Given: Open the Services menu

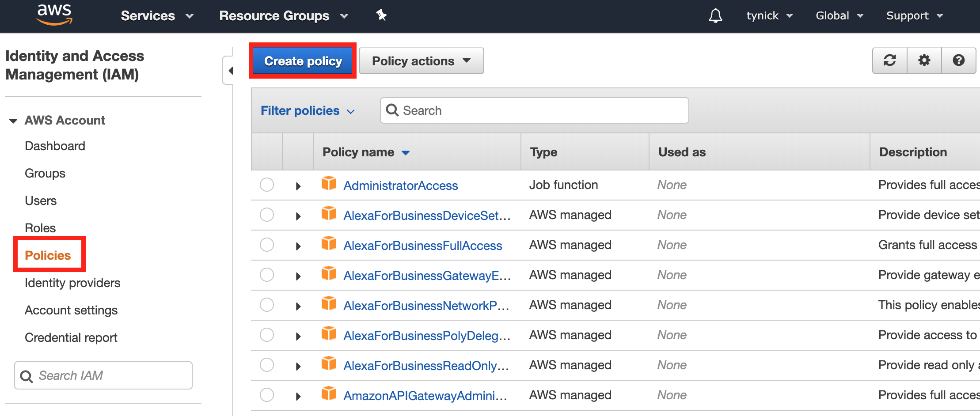Looking at the screenshot, I should point(157,16).
